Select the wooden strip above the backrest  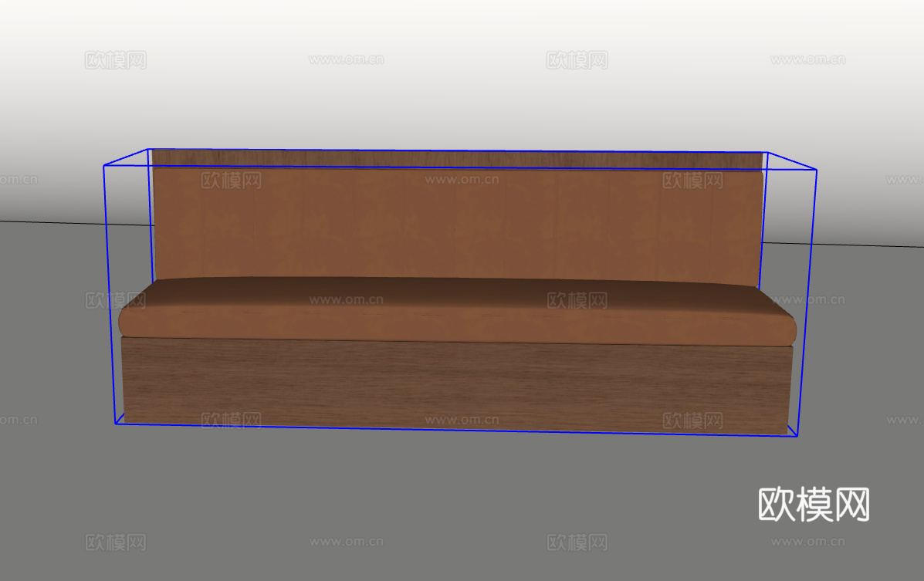tap(457, 159)
